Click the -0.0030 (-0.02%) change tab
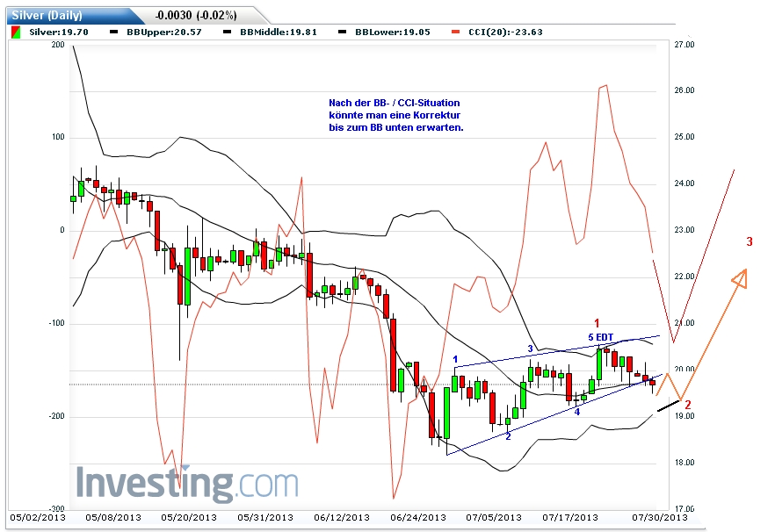 (196, 15)
